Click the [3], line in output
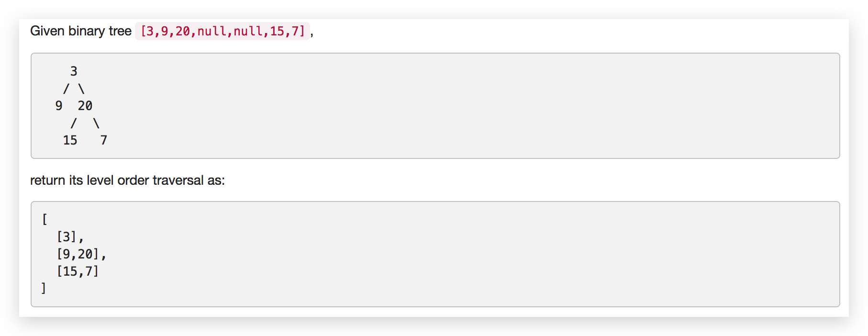Image resolution: width=868 pixels, height=336 pixels. pyautogui.click(x=70, y=236)
